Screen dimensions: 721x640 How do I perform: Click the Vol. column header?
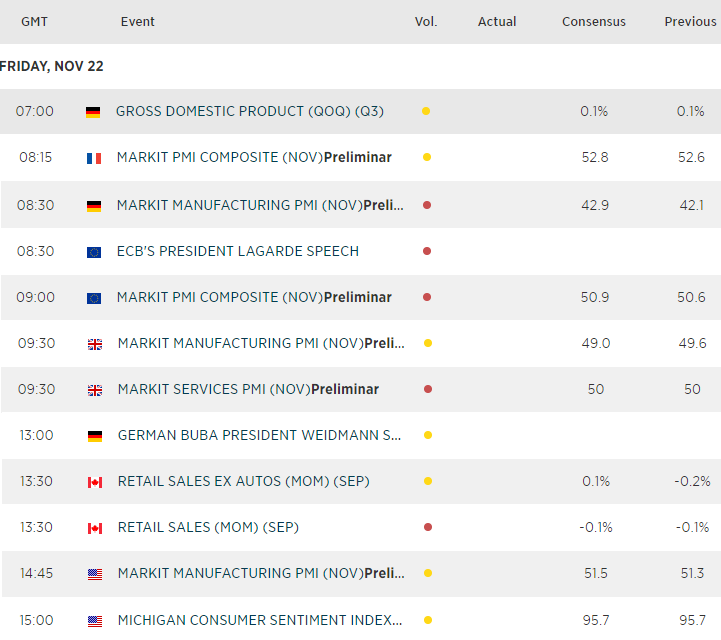426,22
